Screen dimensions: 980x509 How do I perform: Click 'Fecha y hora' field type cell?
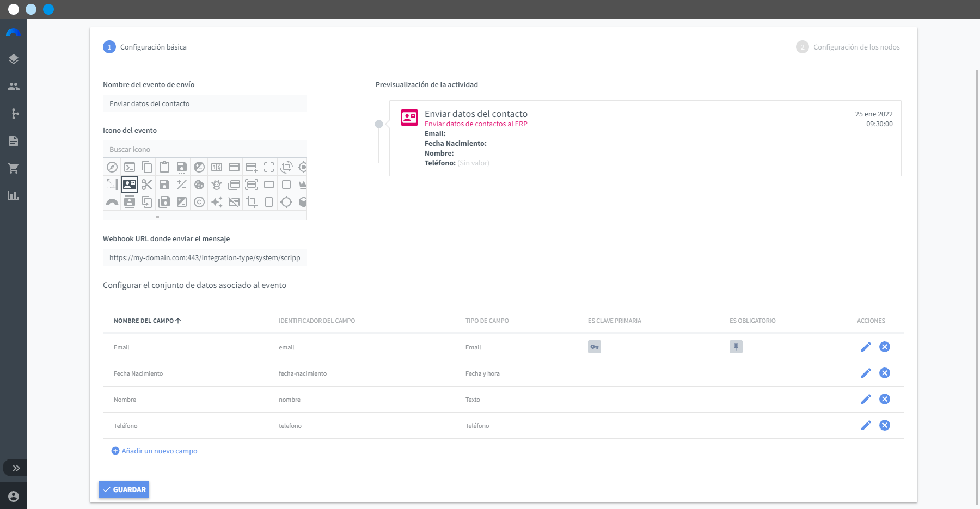pos(482,373)
